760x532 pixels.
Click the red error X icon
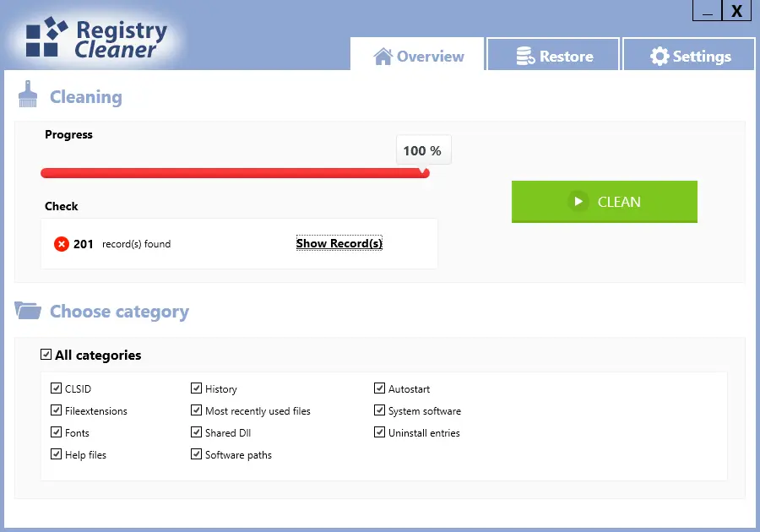pos(62,244)
